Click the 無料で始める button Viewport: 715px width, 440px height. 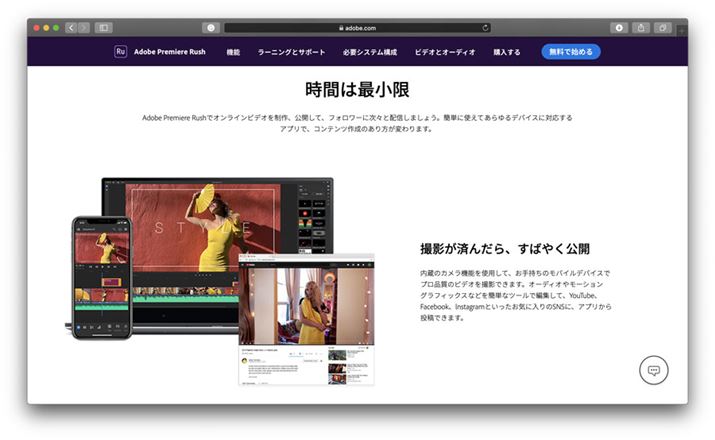click(570, 52)
